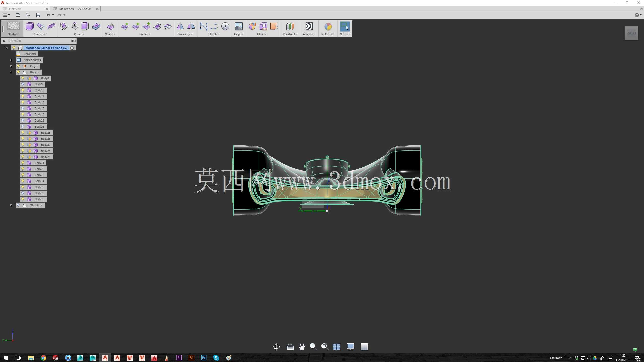644x362 pixels.
Task: Click the Zoom magnifier tool
Action: [313, 347]
